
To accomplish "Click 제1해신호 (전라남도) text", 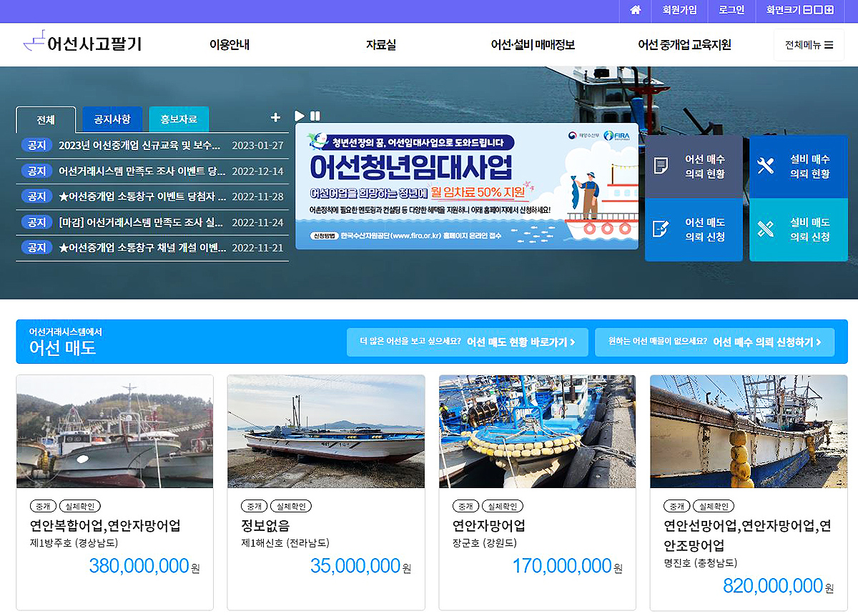I will [285, 543].
